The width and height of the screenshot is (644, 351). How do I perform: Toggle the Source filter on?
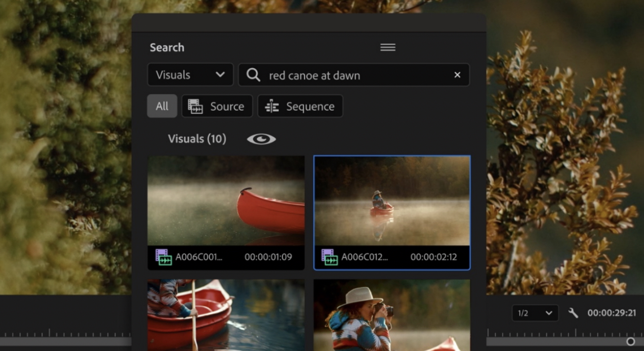tap(217, 106)
